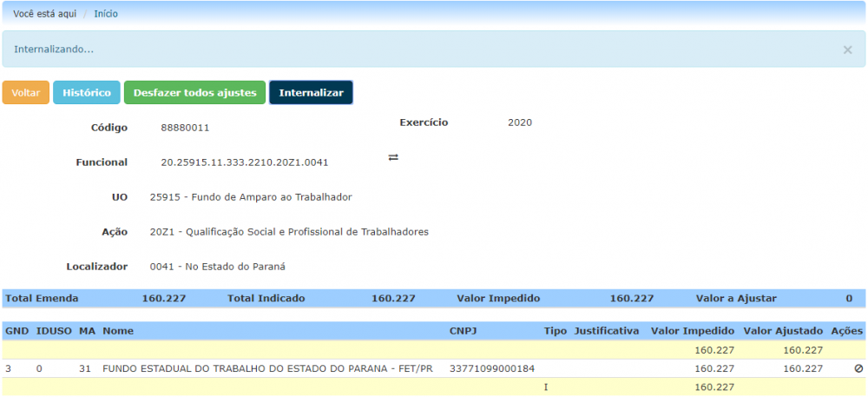Select the Fundo Estadual do Trabalho row

click(x=267, y=369)
